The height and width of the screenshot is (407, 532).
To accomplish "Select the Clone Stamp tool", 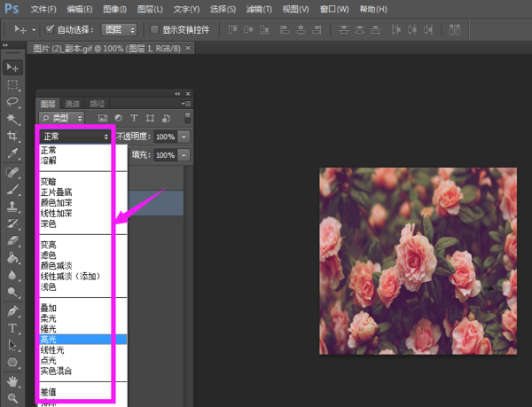I will click(12, 207).
